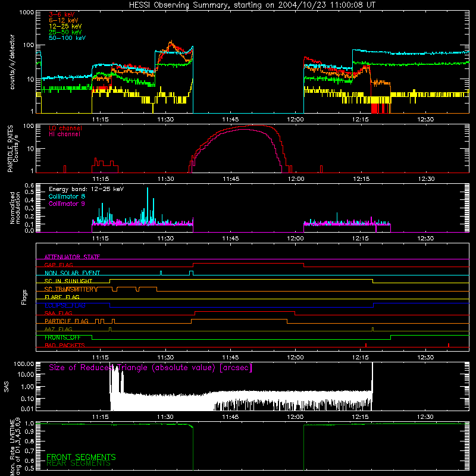Select the Collimator 9 legend label
This screenshot has height=476, width=476.
pos(67,203)
